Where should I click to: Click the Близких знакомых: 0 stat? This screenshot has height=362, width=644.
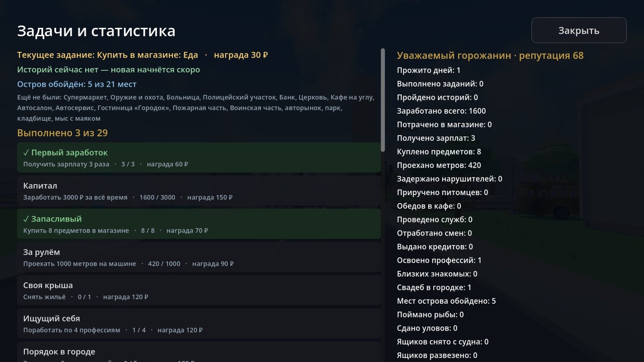pyautogui.click(x=437, y=274)
